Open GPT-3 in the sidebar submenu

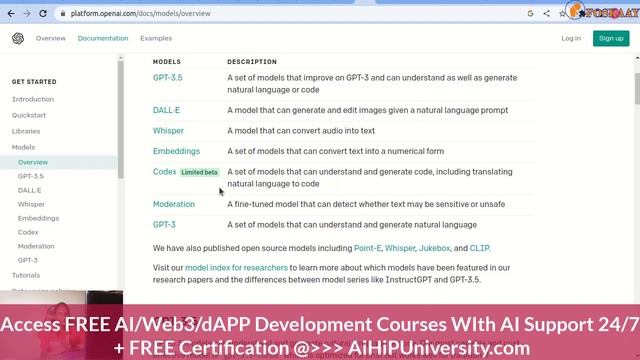coord(27,260)
